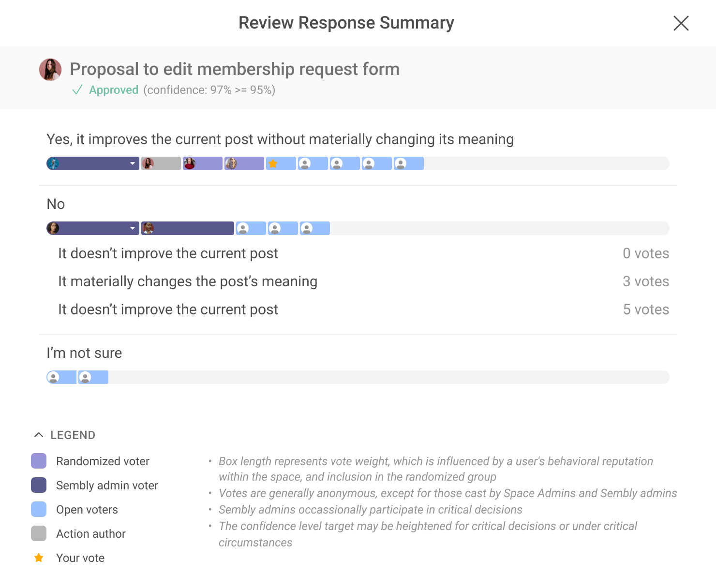The width and height of the screenshot is (716, 588).
Task: Click the second Sembly admin vote in No bar
Action: point(188,228)
